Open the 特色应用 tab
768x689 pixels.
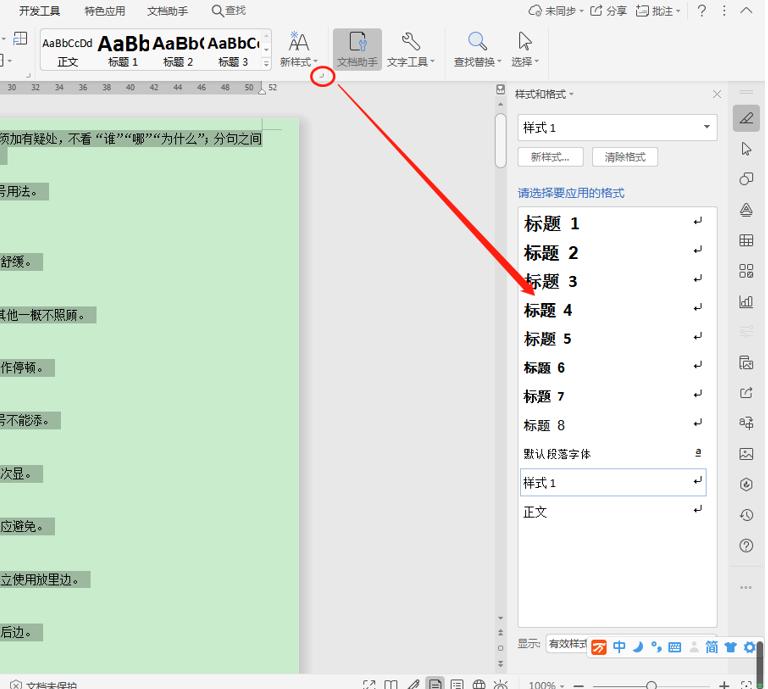pos(104,11)
